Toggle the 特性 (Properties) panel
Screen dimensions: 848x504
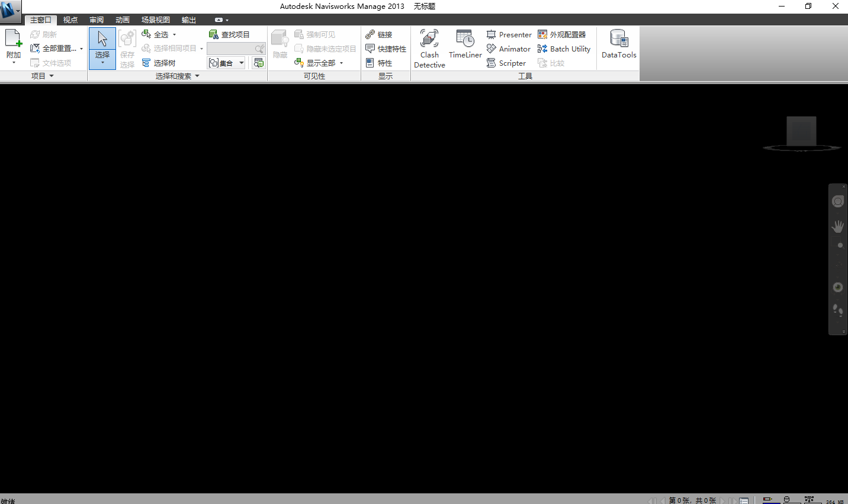coord(381,63)
